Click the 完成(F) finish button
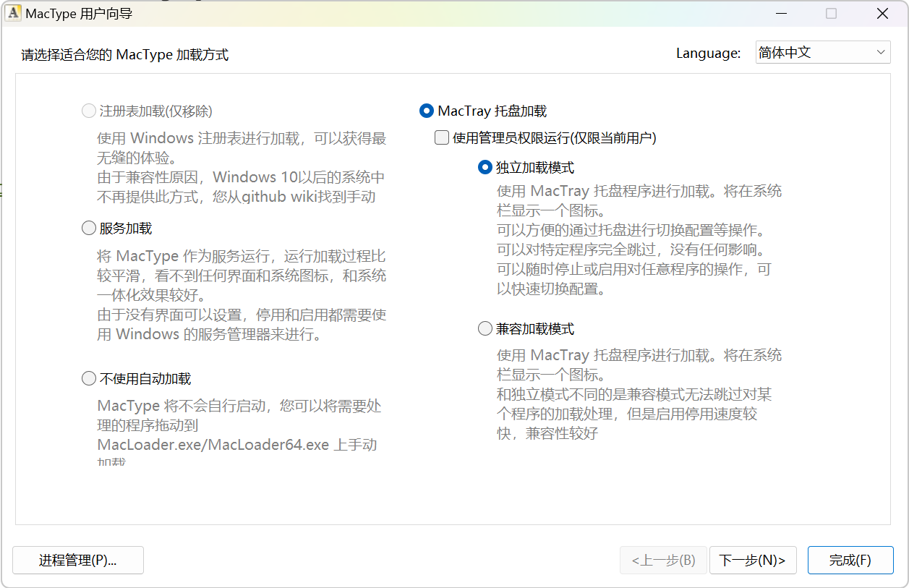This screenshot has height=588, width=909. tap(850, 561)
